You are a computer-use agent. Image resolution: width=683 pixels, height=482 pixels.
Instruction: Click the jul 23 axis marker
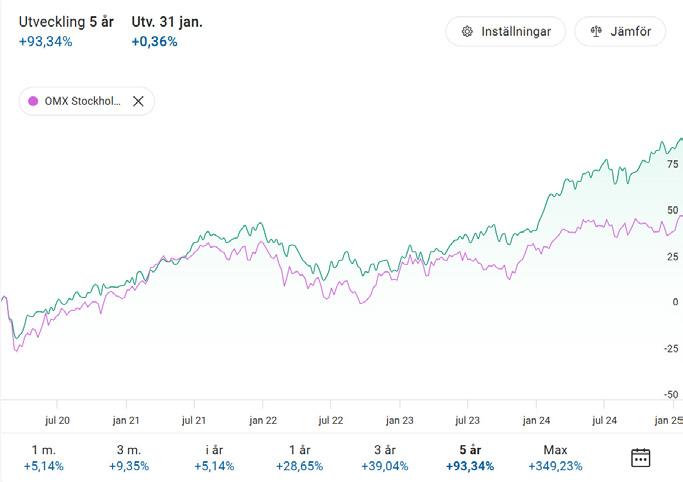tap(467, 421)
